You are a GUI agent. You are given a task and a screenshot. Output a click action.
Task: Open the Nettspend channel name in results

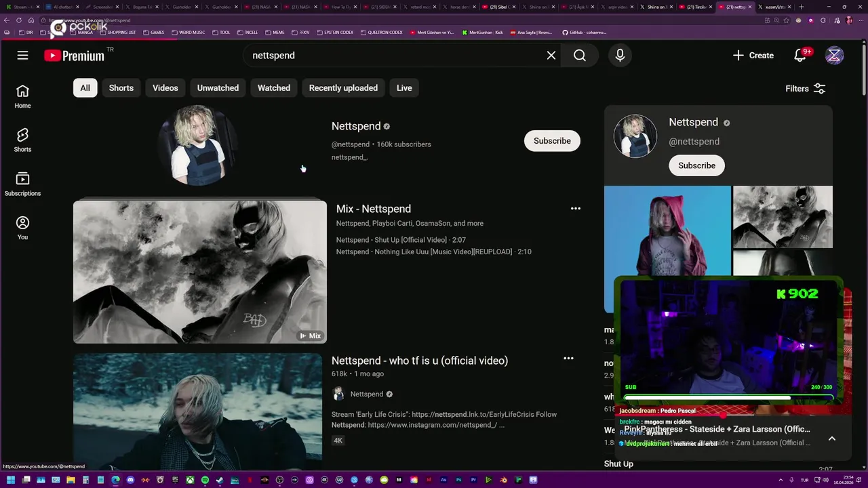coord(356,126)
